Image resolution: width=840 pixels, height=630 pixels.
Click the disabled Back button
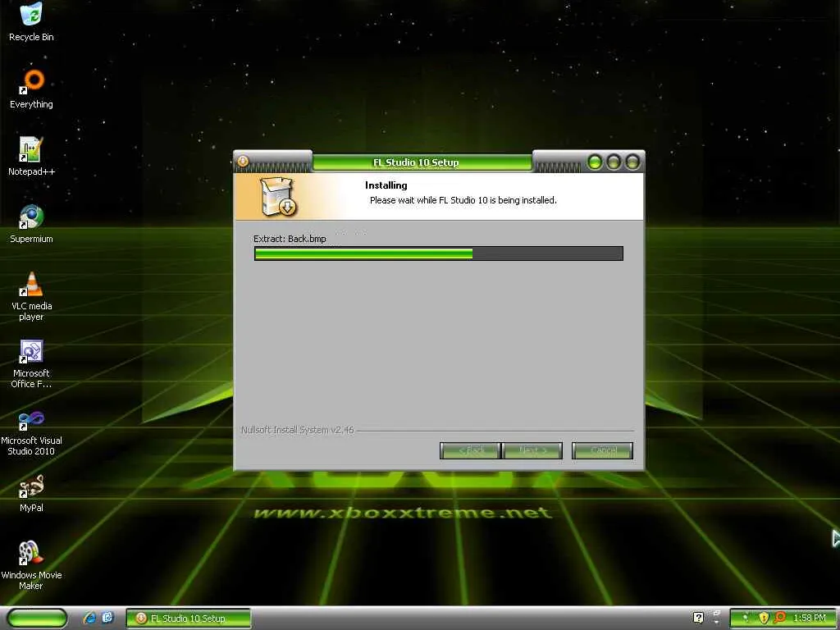click(x=470, y=450)
